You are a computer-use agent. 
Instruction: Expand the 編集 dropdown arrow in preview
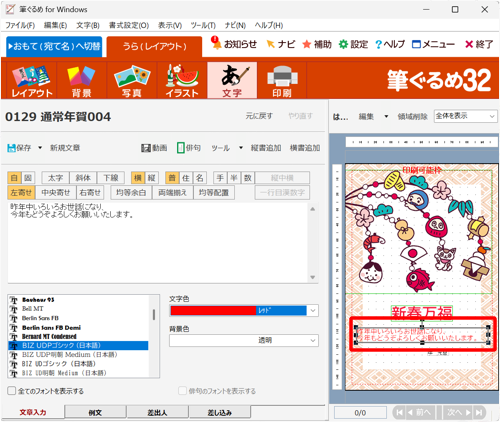386,117
